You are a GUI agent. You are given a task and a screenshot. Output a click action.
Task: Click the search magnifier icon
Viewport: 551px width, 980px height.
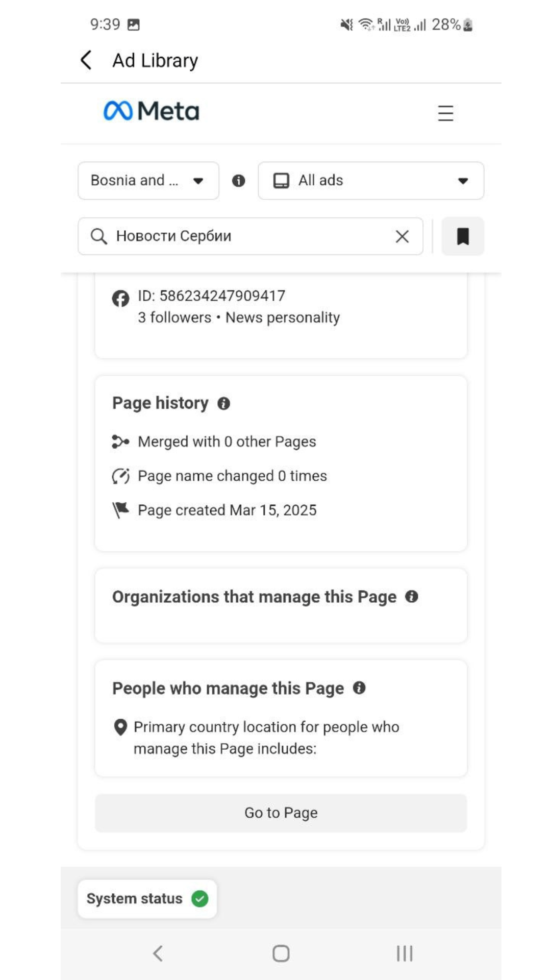click(x=98, y=236)
